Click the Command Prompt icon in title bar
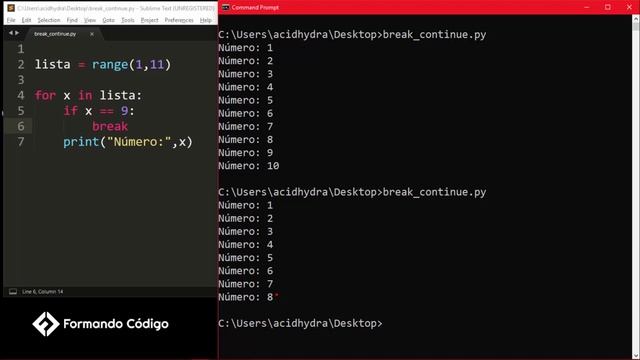Image resolution: width=640 pixels, height=360 pixels. pyautogui.click(x=225, y=7)
